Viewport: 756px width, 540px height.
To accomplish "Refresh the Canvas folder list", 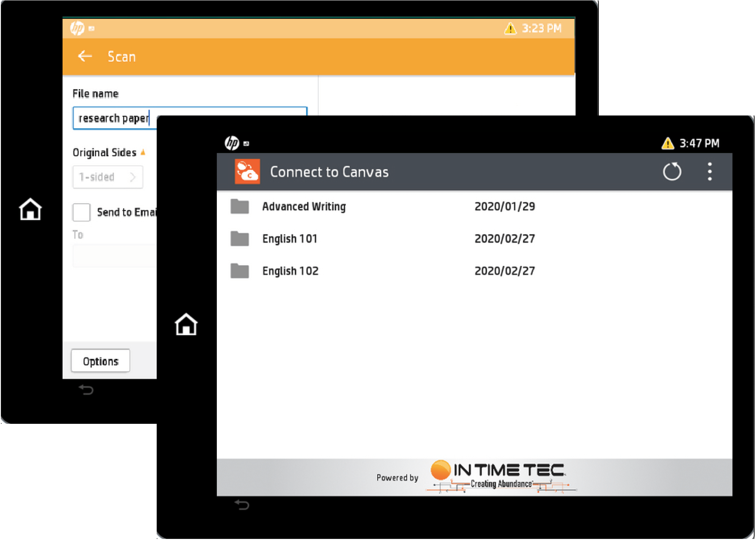I will (672, 172).
